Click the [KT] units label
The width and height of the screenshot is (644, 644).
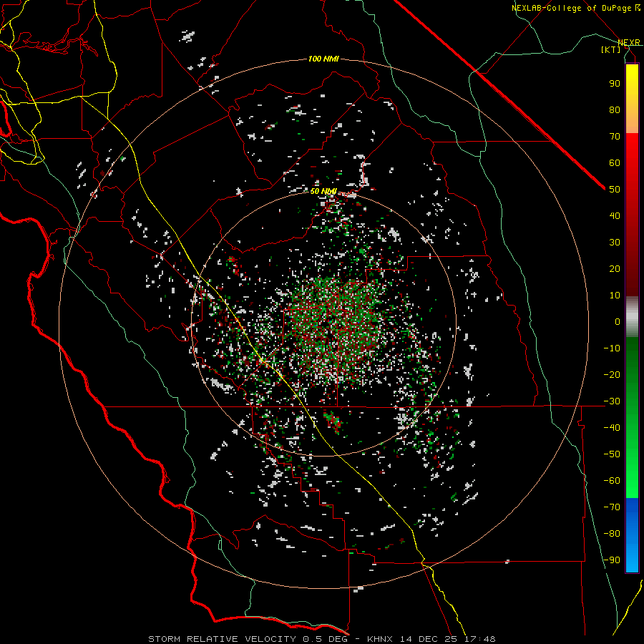pos(611,49)
